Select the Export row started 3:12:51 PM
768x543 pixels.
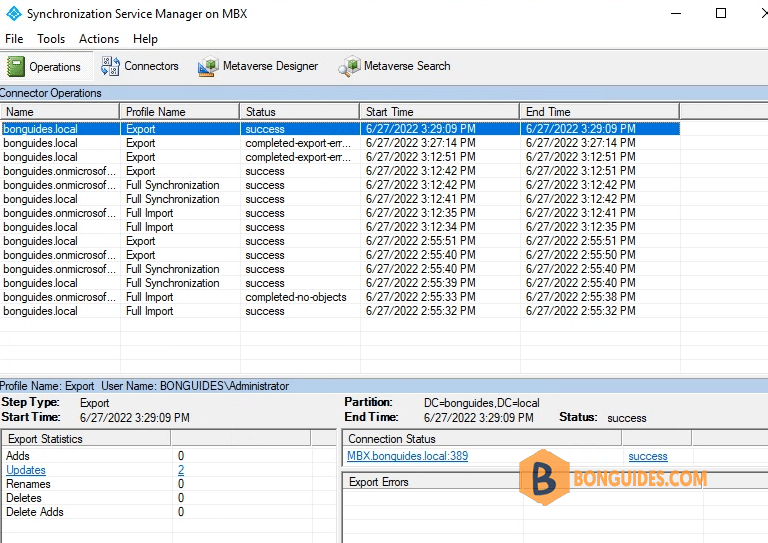click(x=340, y=157)
